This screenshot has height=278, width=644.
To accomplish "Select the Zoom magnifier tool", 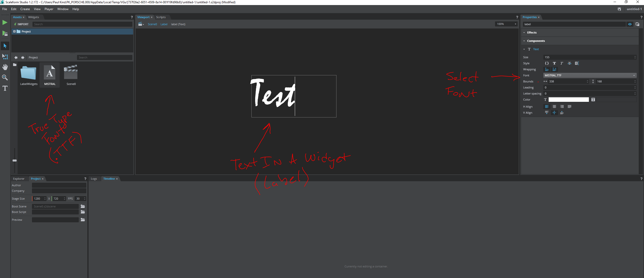I will [x=5, y=77].
